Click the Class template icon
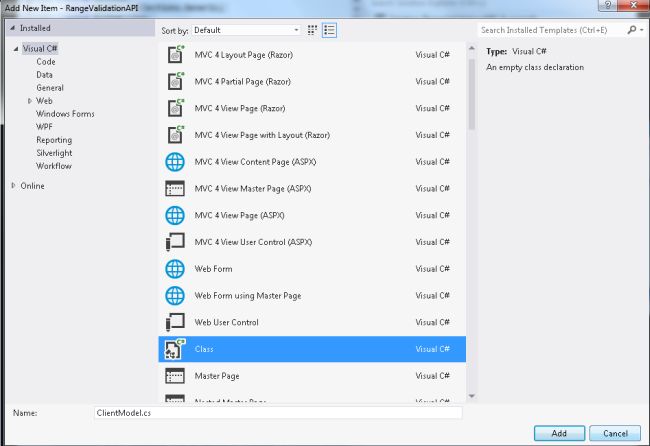This screenshot has height=446, width=650. click(175, 349)
